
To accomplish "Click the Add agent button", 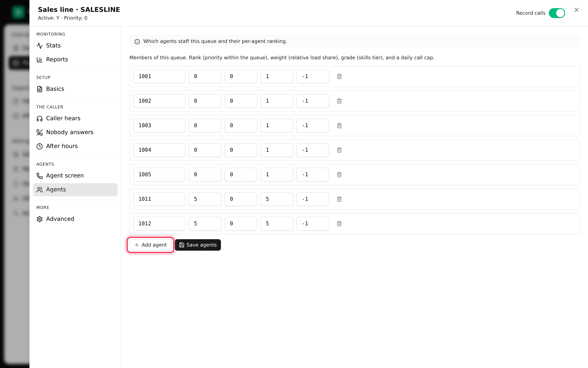I will tap(150, 245).
